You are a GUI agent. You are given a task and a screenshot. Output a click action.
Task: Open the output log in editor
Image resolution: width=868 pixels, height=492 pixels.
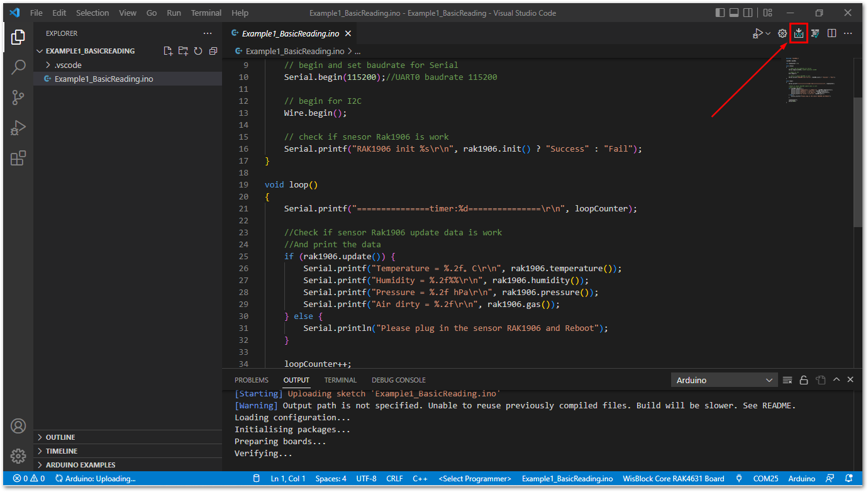click(x=820, y=380)
